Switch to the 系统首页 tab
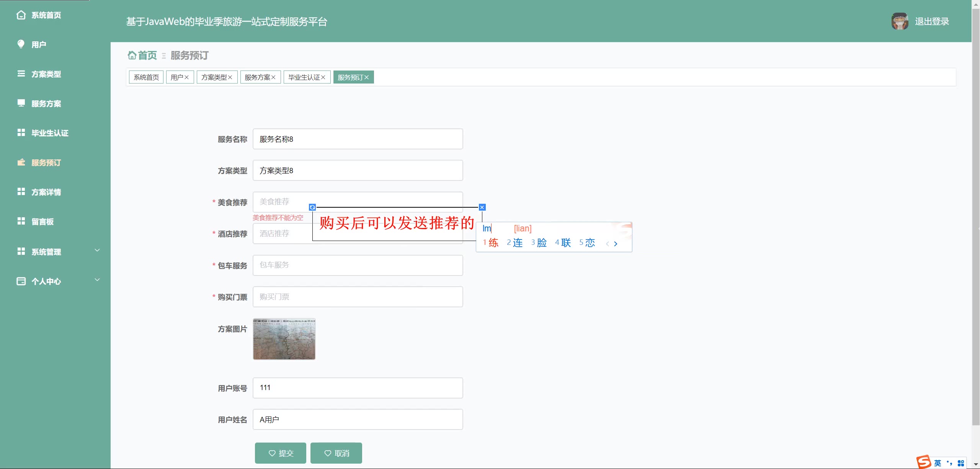 [146, 77]
